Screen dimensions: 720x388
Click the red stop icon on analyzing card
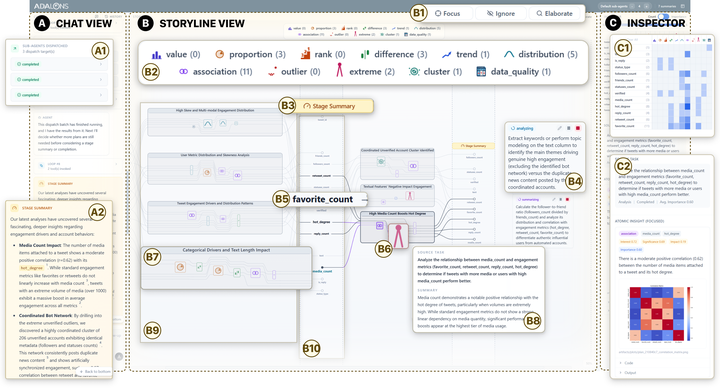578,129
